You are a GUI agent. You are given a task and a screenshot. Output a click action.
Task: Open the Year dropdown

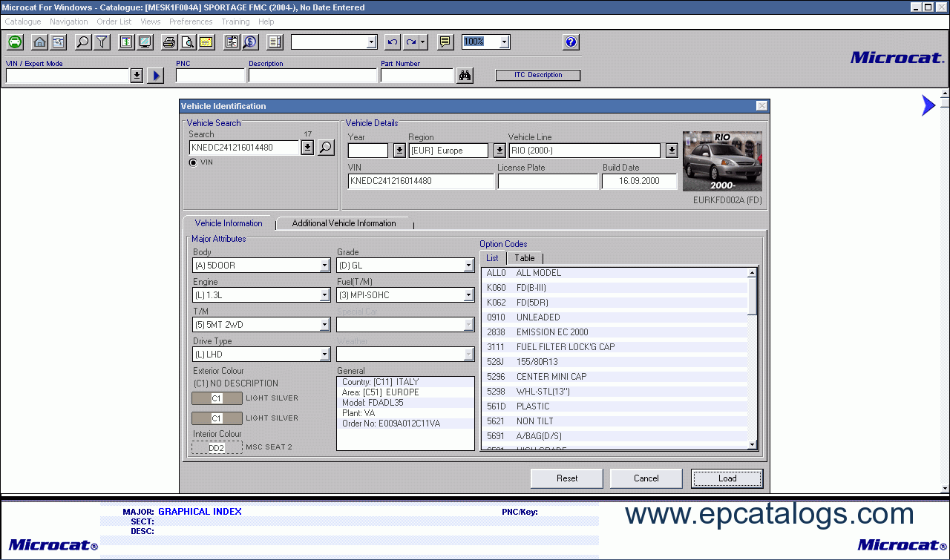[x=399, y=151]
